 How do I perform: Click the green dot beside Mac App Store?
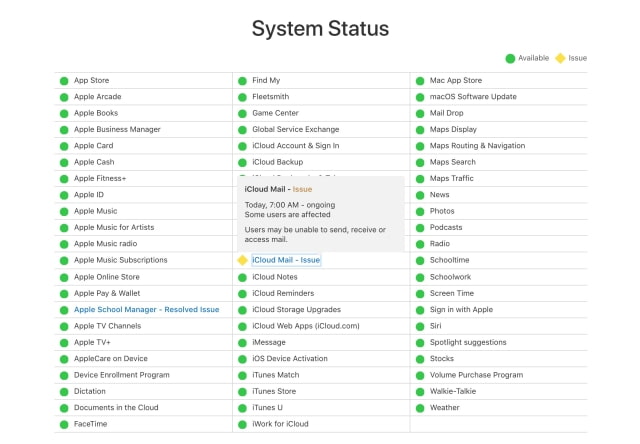[x=420, y=81]
